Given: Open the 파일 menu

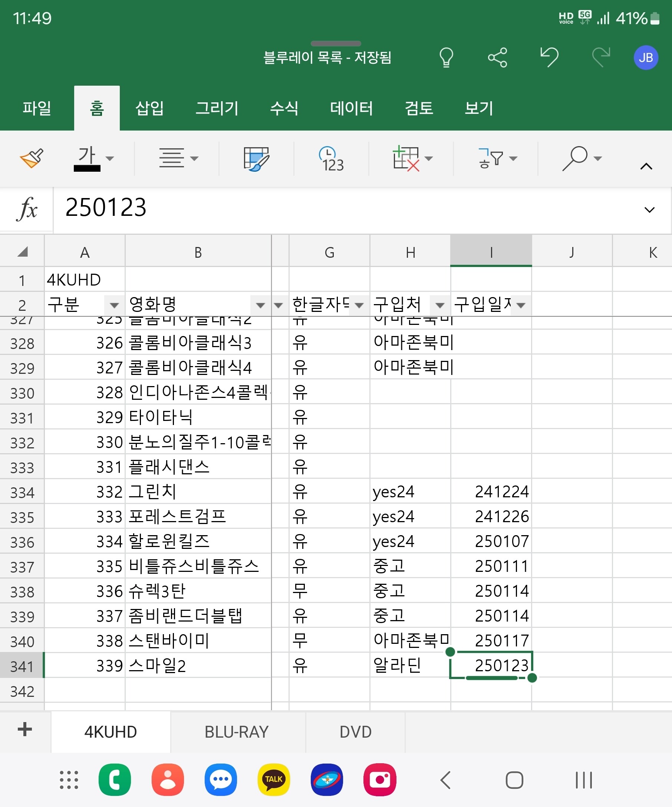Looking at the screenshot, I should click(x=37, y=108).
